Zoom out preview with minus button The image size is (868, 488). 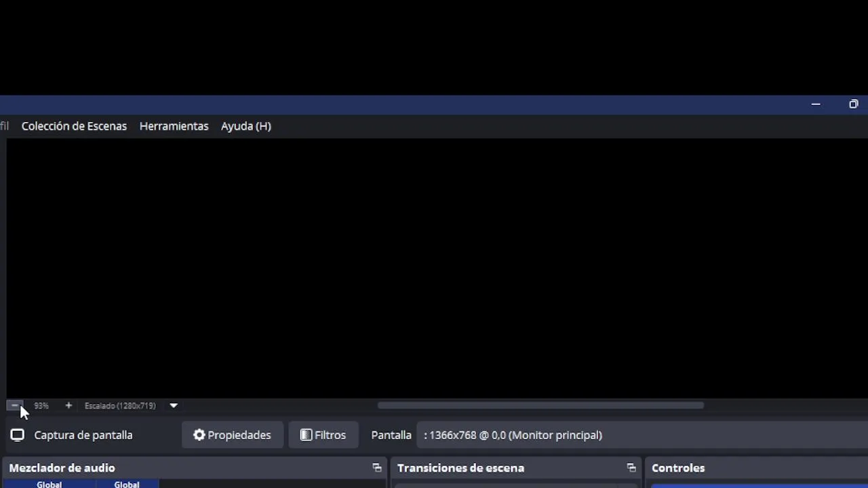15,405
